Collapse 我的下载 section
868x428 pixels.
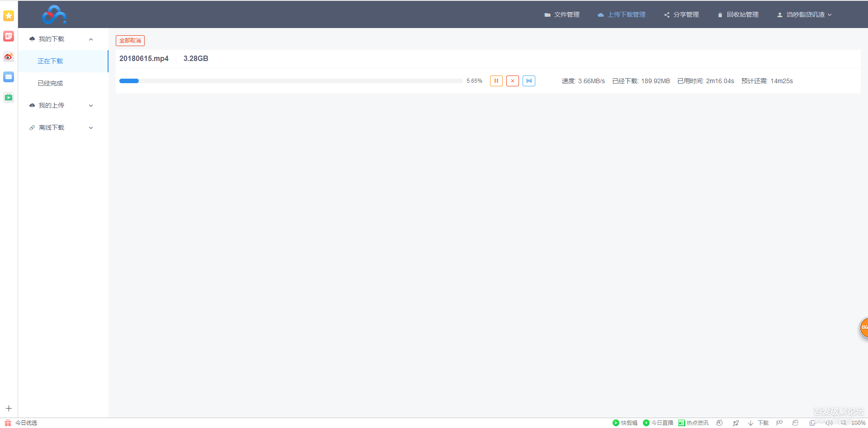pyautogui.click(x=63, y=39)
